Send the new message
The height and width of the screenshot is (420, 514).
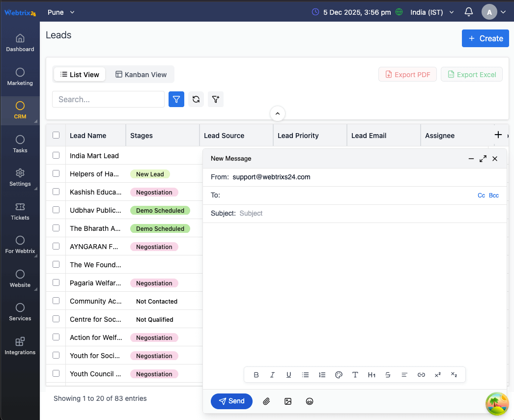pyautogui.click(x=231, y=401)
